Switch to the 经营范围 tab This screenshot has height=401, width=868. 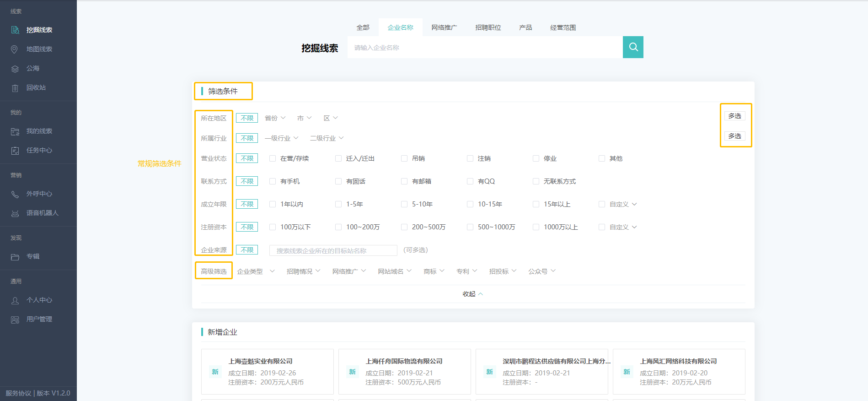tap(563, 27)
